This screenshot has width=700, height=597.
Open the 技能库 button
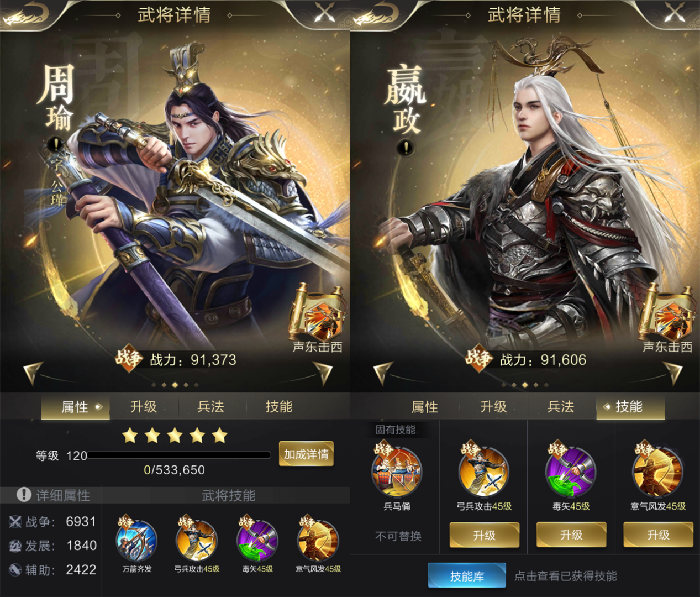tap(467, 575)
